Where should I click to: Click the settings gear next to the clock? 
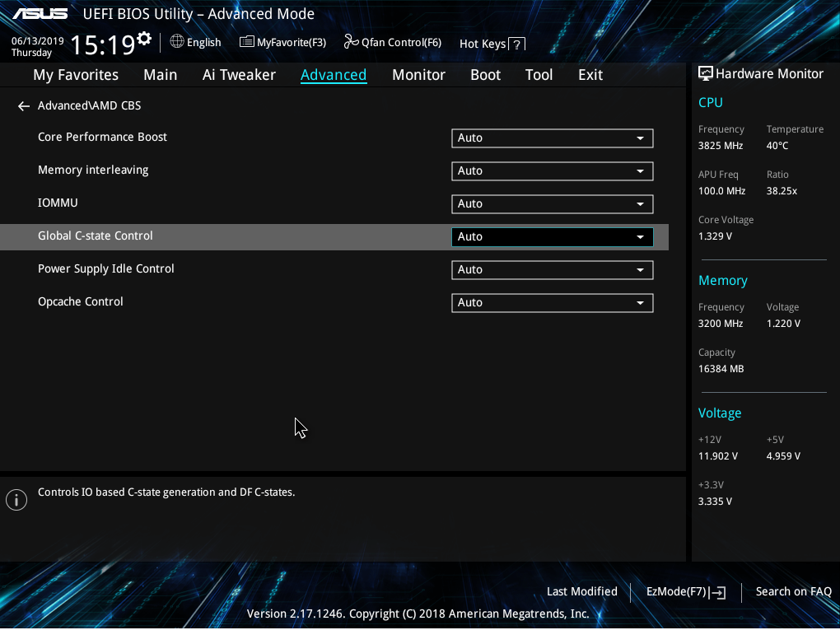(x=143, y=39)
